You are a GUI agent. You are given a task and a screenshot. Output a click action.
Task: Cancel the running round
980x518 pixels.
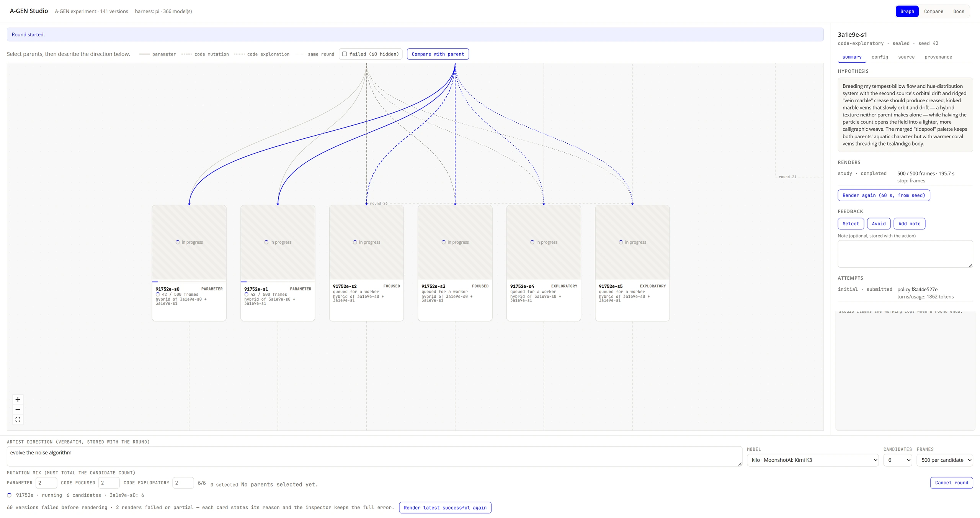951,483
